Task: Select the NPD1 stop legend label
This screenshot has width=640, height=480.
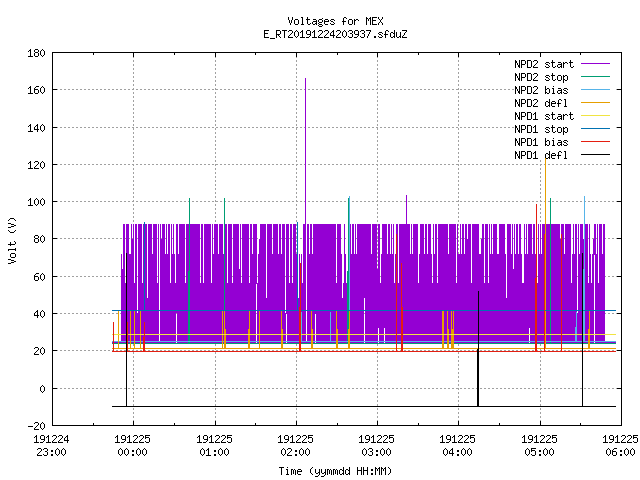Action: pos(541,129)
